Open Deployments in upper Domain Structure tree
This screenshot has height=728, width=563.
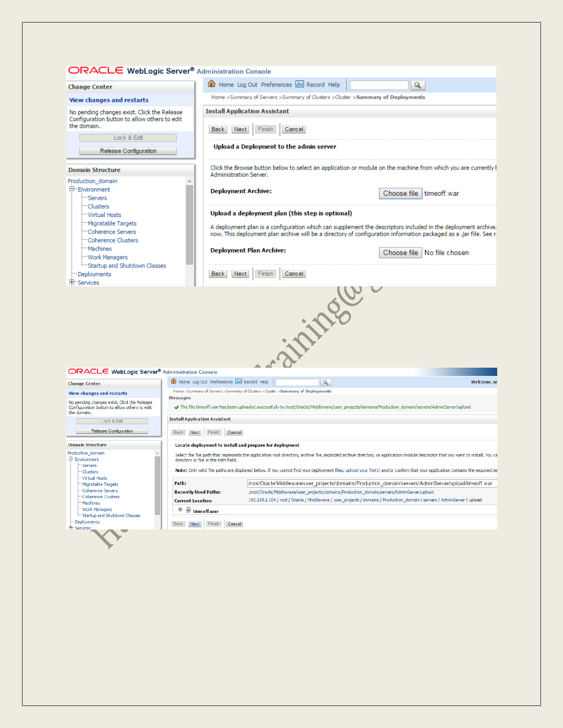point(94,274)
